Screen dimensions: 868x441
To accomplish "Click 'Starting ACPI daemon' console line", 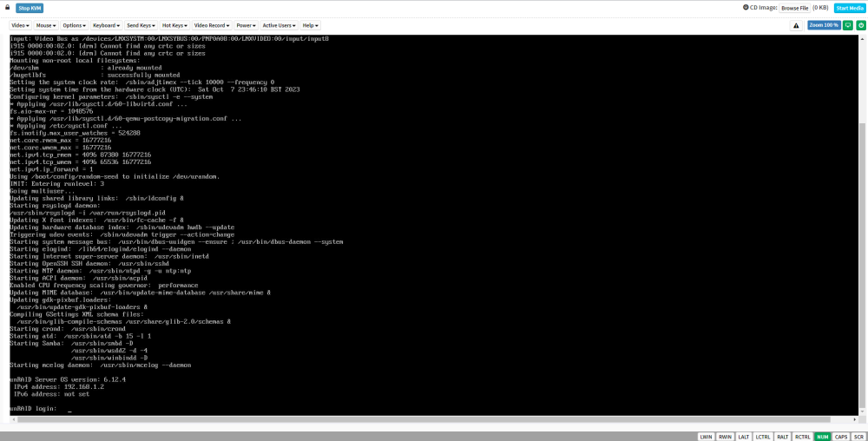I will click(x=79, y=278).
